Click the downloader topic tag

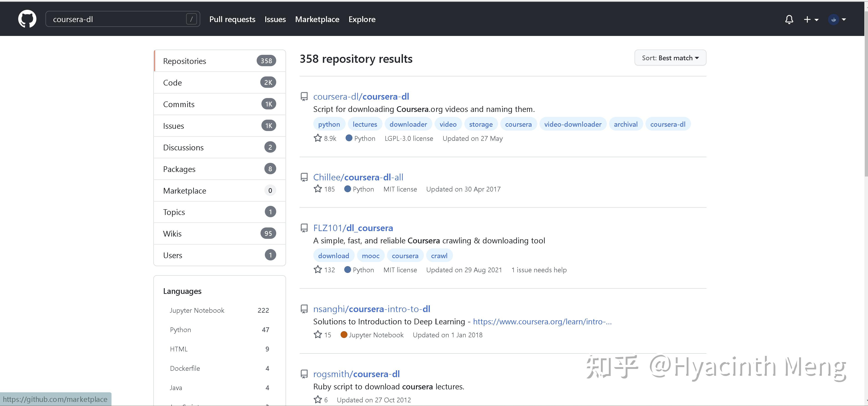pos(408,124)
